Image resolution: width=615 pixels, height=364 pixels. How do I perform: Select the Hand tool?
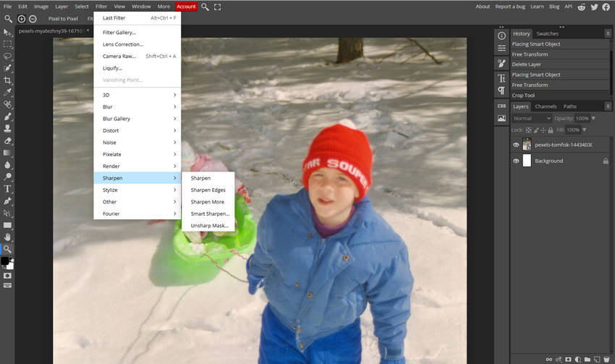point(7,237)
